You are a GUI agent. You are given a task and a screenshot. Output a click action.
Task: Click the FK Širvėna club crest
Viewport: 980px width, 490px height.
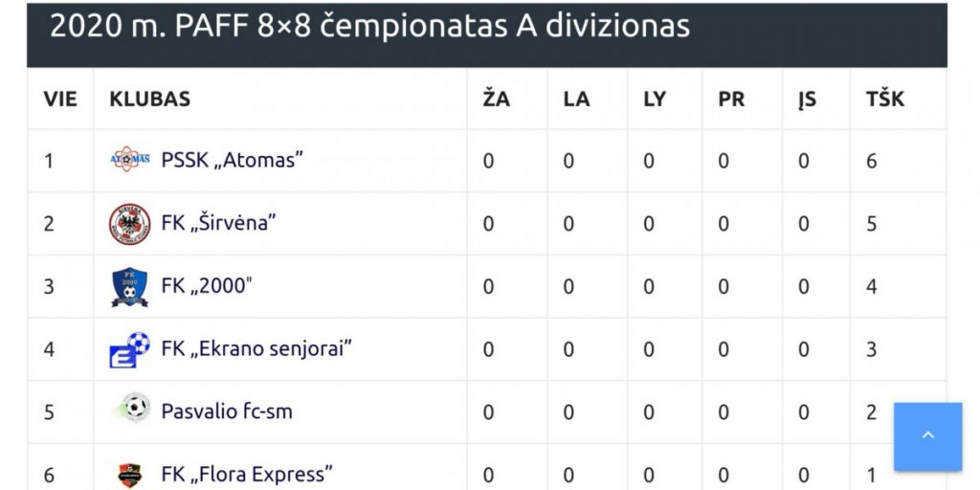[x=129, y=224]
